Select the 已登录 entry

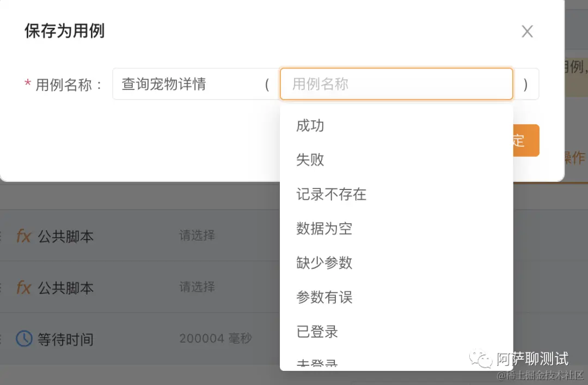(x=317, y=332)
